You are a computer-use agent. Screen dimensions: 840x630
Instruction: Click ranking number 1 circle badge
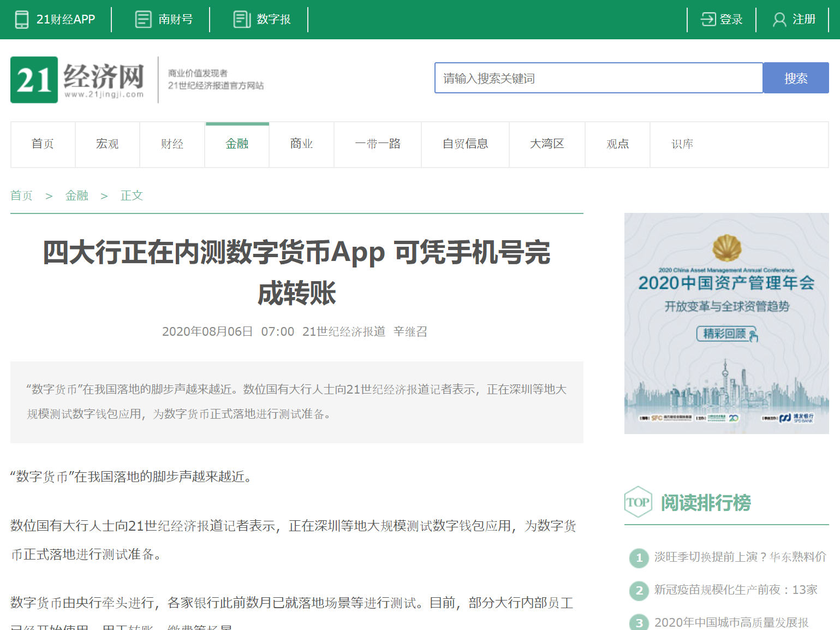pyautogui.click(x=638, y=558)
